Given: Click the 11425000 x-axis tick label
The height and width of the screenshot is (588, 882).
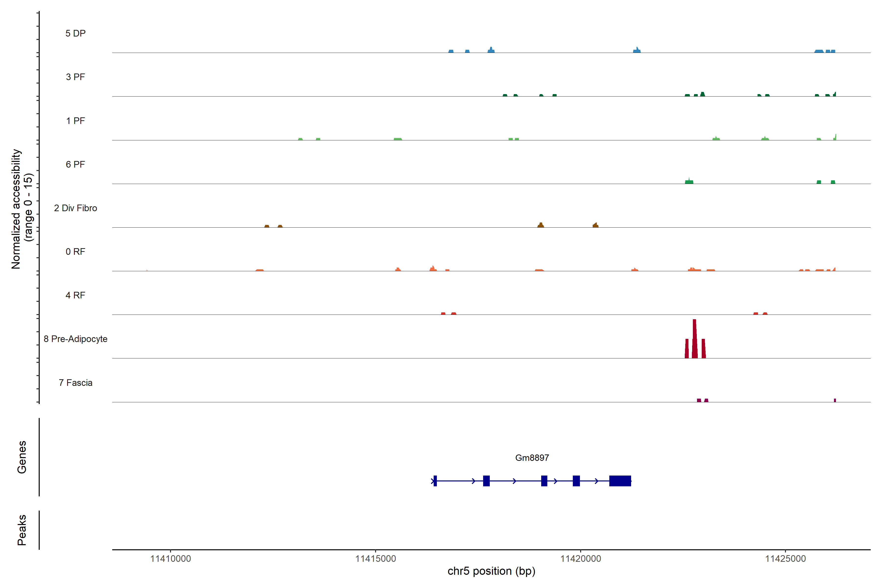Looking at the screenshot, I should [x=785, y=558].
